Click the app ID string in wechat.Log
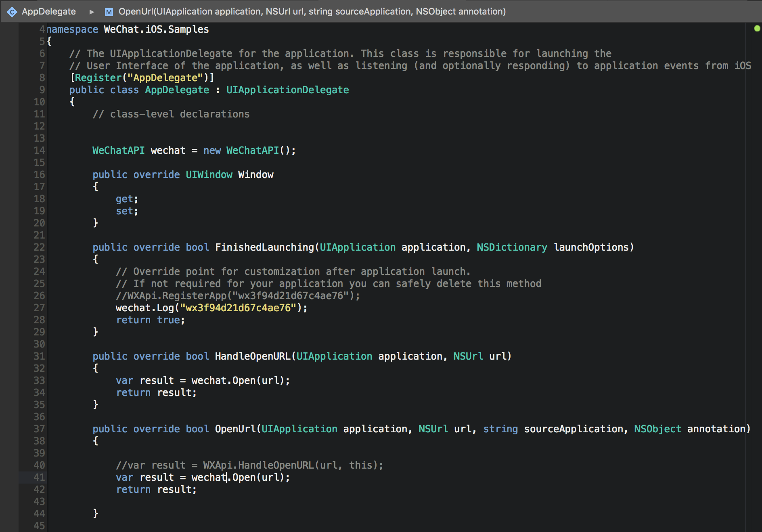The image size is (762, 532). pos(238,308)
